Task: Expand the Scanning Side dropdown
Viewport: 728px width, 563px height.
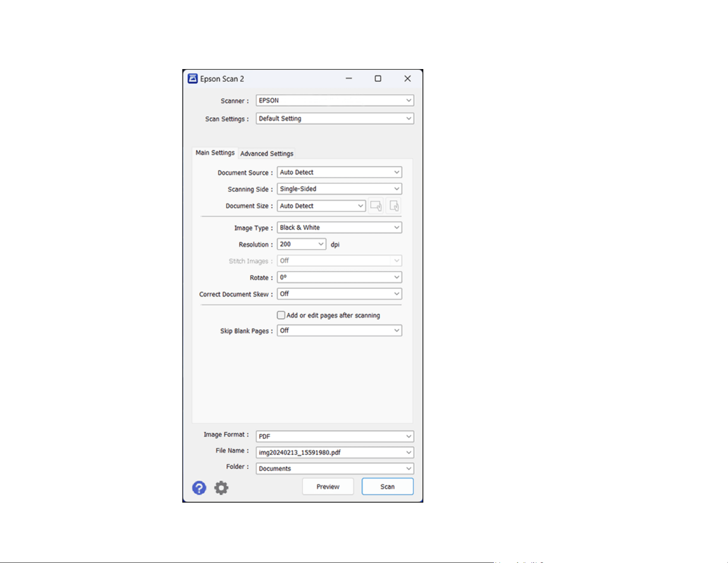Action: [x=339, y=189]
